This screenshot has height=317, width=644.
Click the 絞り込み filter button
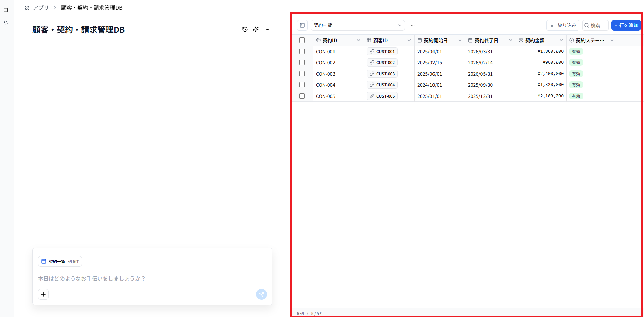[x=563, y=25]
